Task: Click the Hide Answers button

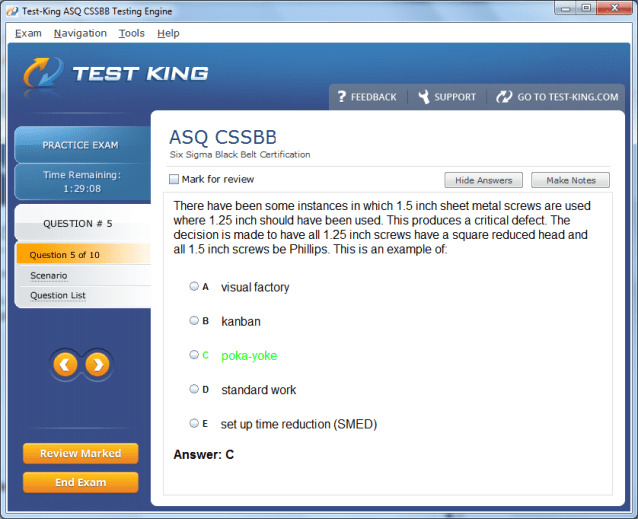Action: coord(483,180)
